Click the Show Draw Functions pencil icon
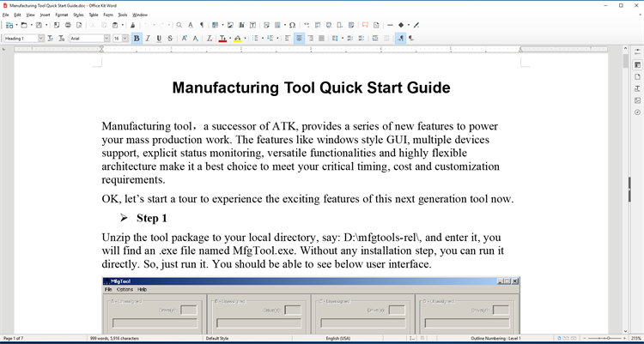The height and width of the screenshot is (344, 644). [416, 25]
